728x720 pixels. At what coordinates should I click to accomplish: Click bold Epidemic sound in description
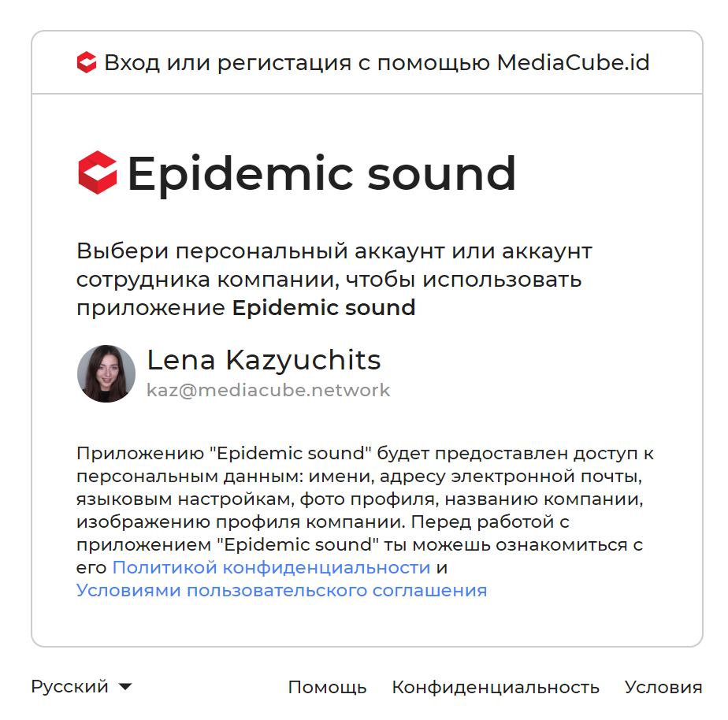[x=324, y=308]
